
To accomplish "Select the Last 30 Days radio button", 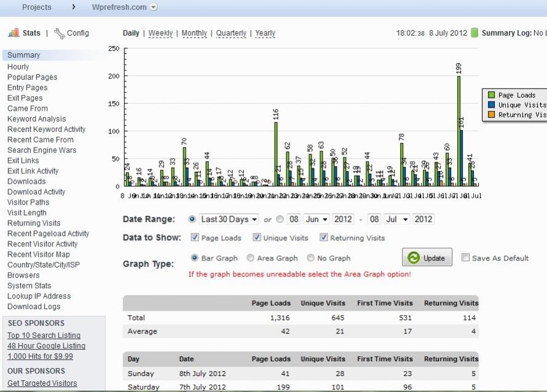I will (192, 219).
